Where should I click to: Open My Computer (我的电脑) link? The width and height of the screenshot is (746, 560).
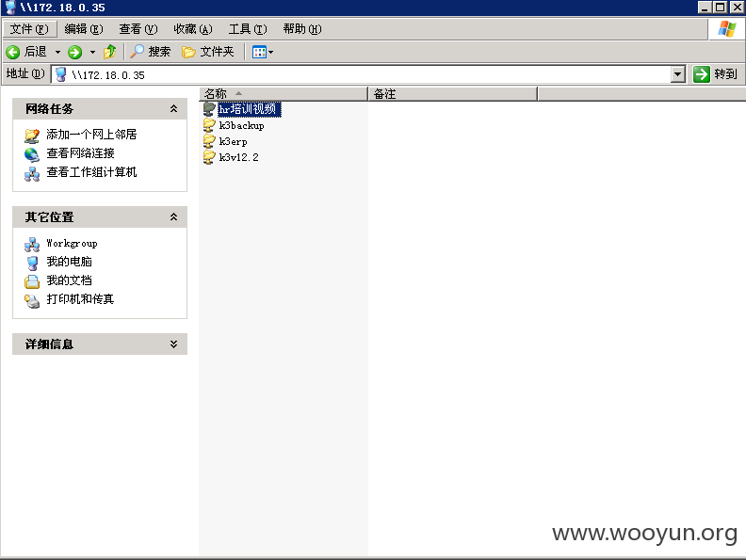coord(69,262)
